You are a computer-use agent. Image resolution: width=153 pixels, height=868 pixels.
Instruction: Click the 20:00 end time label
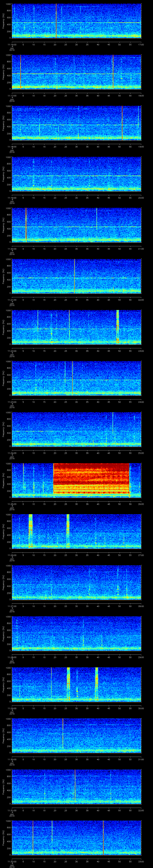pos(141,198)
